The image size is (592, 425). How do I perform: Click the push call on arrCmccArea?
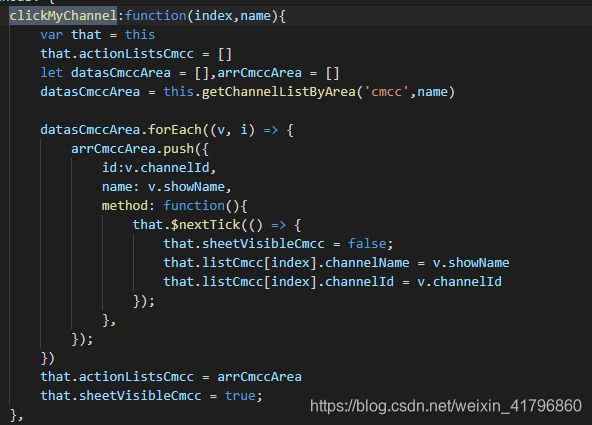[179, 149]
